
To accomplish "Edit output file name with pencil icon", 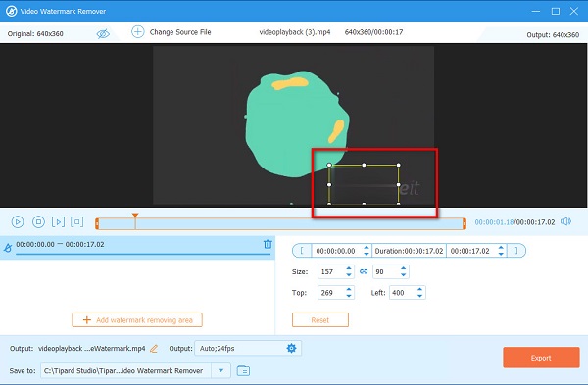I will [x=154, y=349].
